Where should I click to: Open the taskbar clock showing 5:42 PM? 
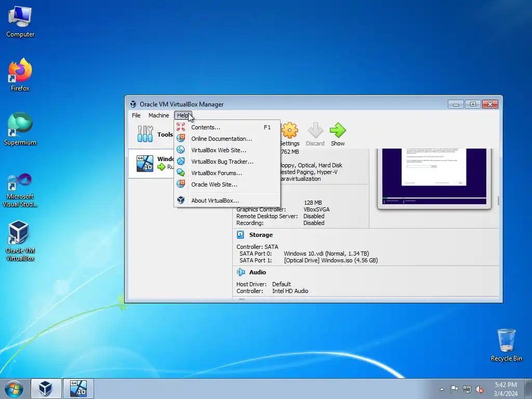click(x=506, y=389)
